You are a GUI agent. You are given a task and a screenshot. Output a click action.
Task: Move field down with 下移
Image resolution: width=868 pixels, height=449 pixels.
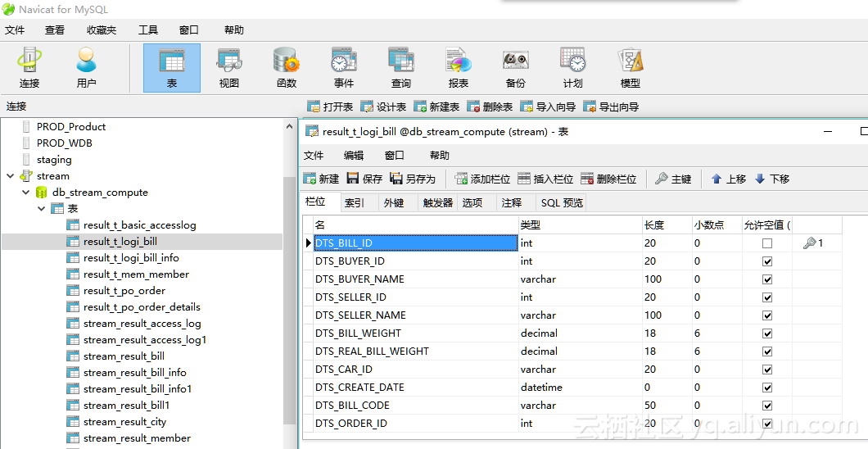(771, 179)
